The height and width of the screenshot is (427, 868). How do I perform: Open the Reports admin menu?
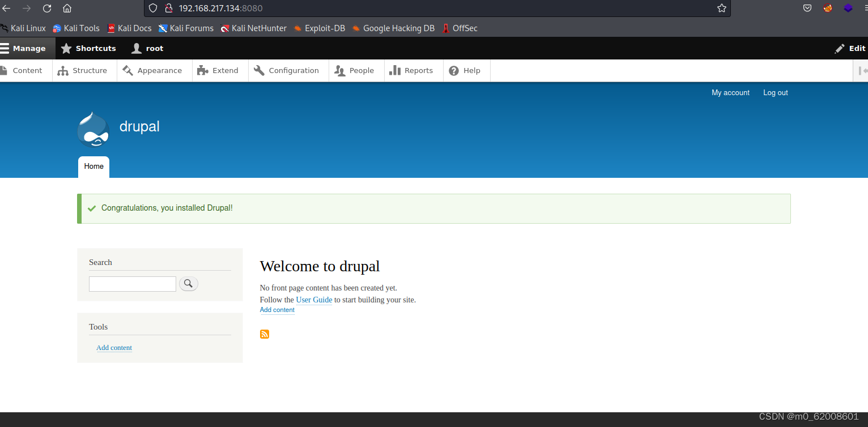coord(414,71)
